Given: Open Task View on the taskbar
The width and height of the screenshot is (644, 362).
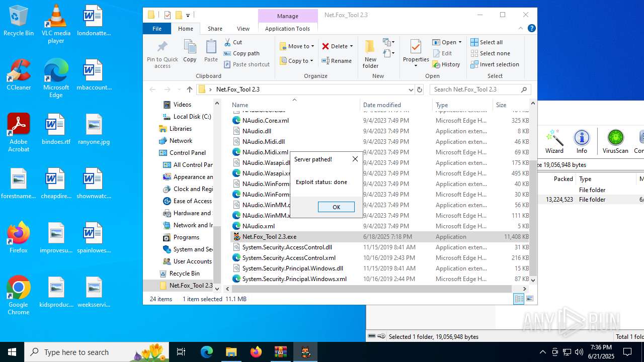Looking at the screenshot, I should click(181, 352).
